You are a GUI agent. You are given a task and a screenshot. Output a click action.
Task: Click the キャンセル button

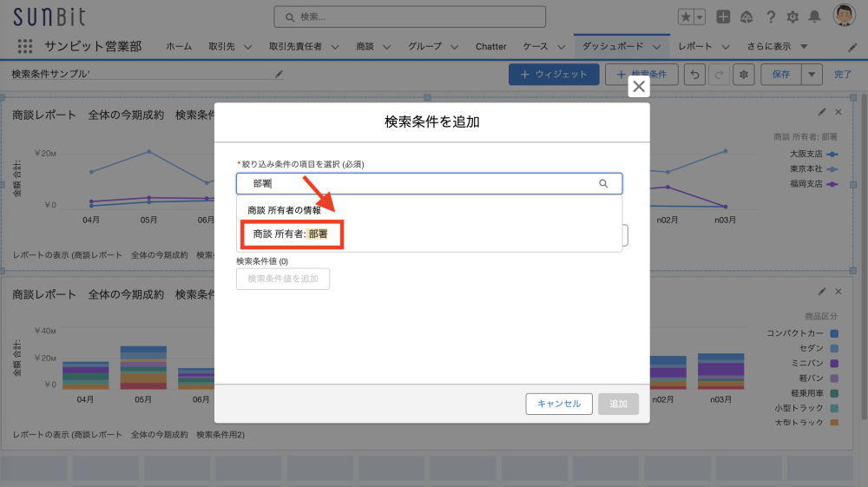point(559,404)
